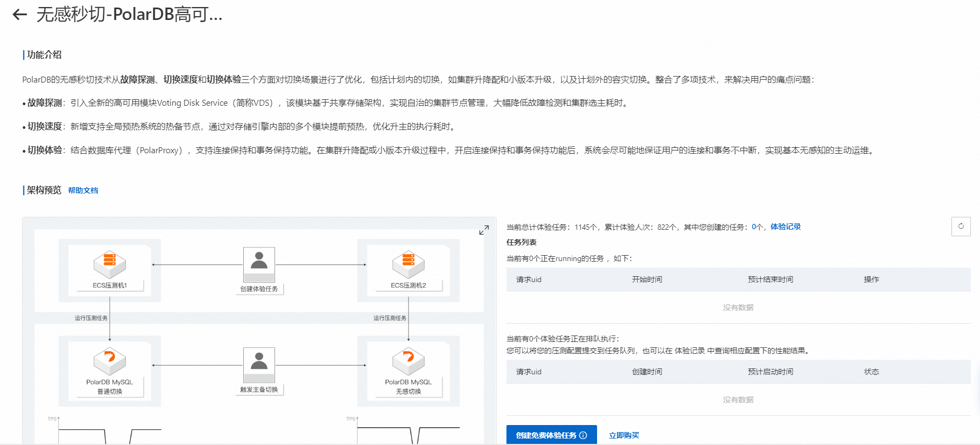Click the page title 无感秒切-PolarDB高可...
Screen dimensions: 980x445
point(129,15)
